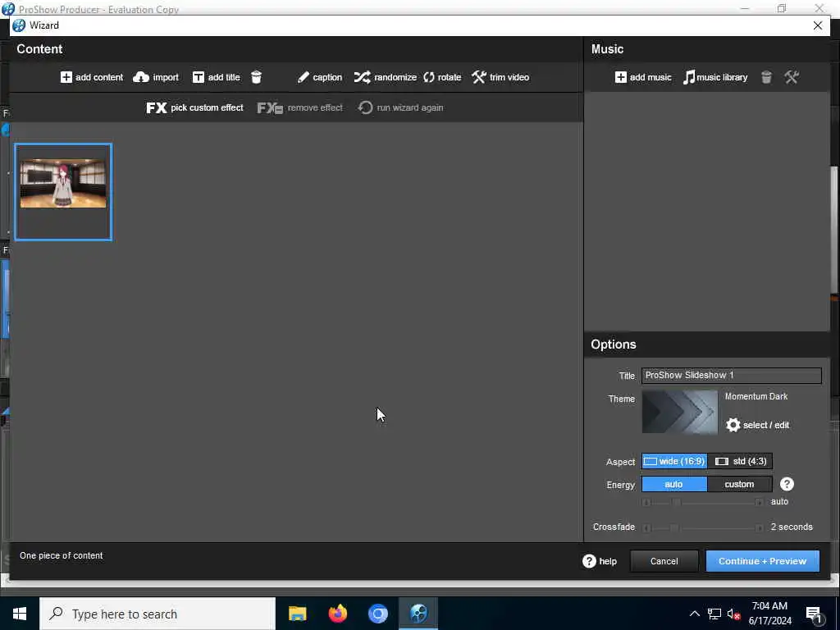
Task: Click the muted volume tray icon
Action: [x=733, y=614]
